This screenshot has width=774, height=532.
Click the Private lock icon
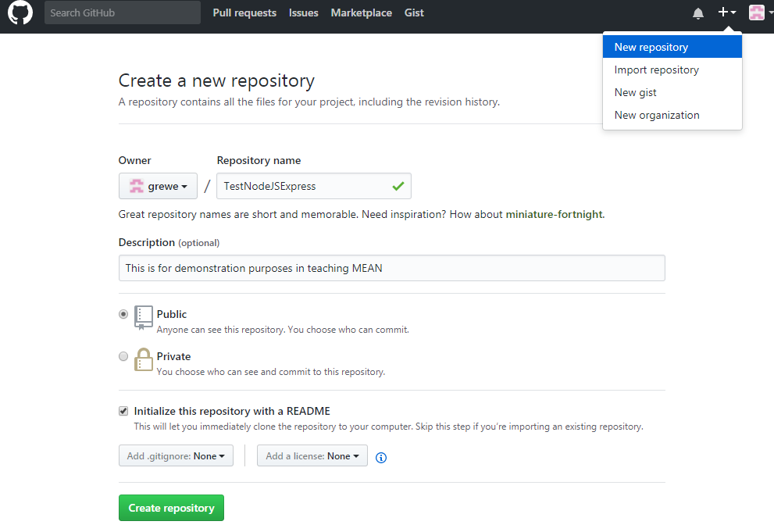point(144,359)
